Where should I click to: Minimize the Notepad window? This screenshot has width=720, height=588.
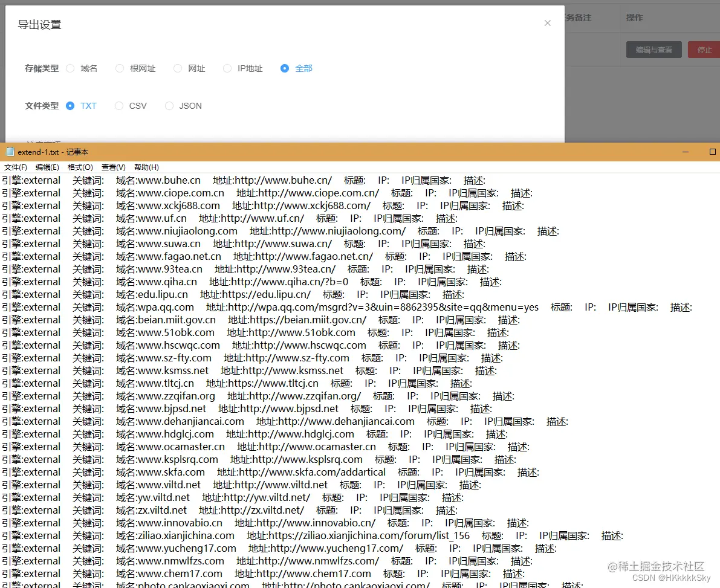pos(686,152)
